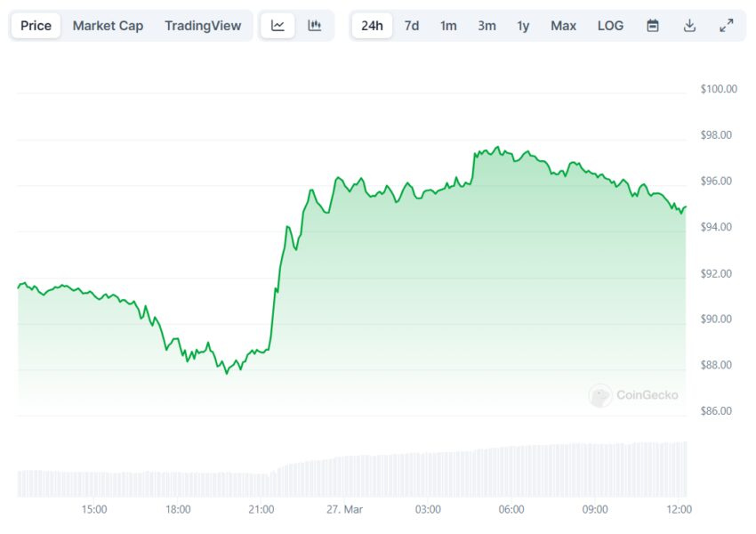Viewport: 756px width, 534px height.
Task: Select the 24h time range
Action: click(372, 26)
